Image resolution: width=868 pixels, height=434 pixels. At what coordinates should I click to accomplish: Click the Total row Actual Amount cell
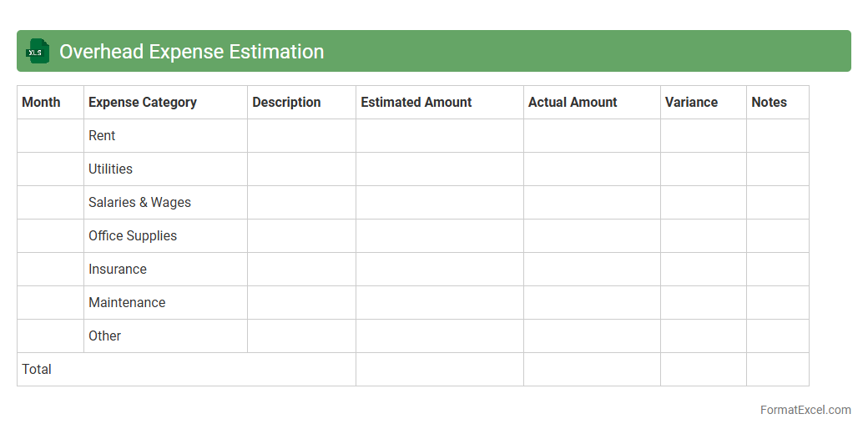click(592, 369)
